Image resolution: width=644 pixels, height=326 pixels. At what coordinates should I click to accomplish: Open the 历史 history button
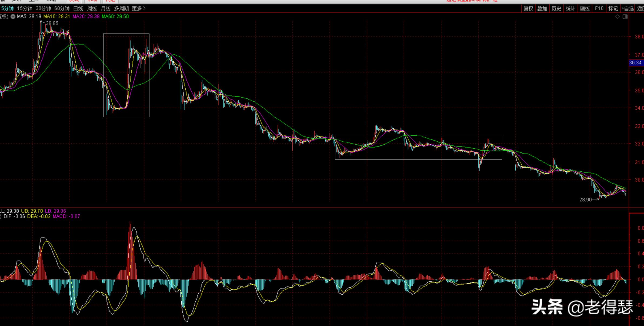556,9
